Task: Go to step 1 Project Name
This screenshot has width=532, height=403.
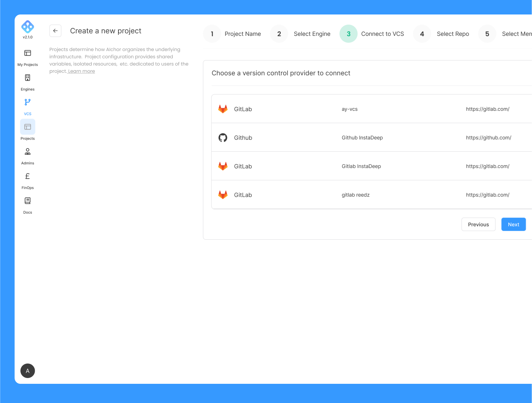Action: pyautogui.click(x=232, y=34)
